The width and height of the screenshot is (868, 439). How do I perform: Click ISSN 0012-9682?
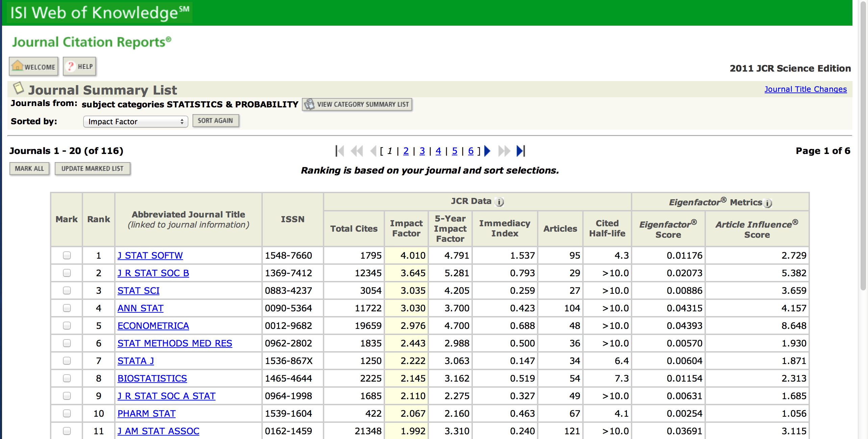point(288,326)
